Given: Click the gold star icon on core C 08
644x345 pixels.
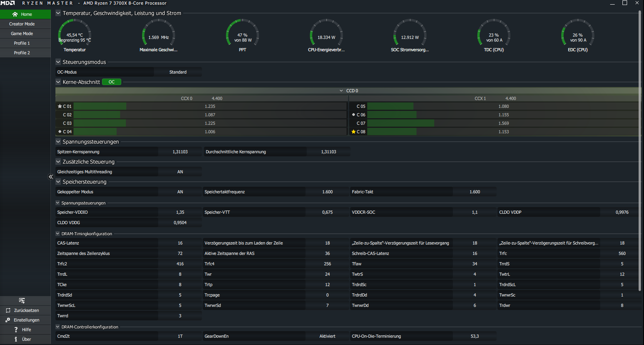Looking at the screenshot, I should (353, 132).
